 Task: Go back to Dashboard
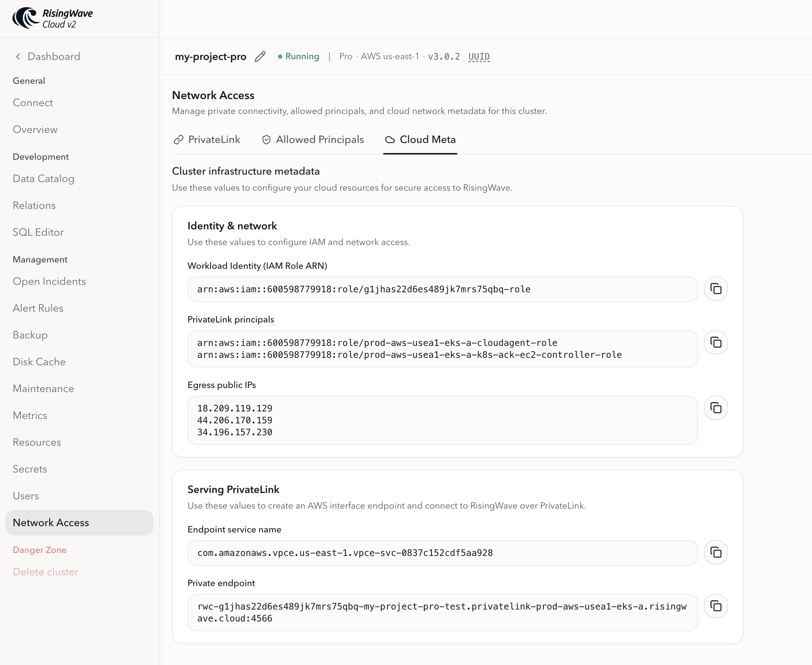pos(54,57)
